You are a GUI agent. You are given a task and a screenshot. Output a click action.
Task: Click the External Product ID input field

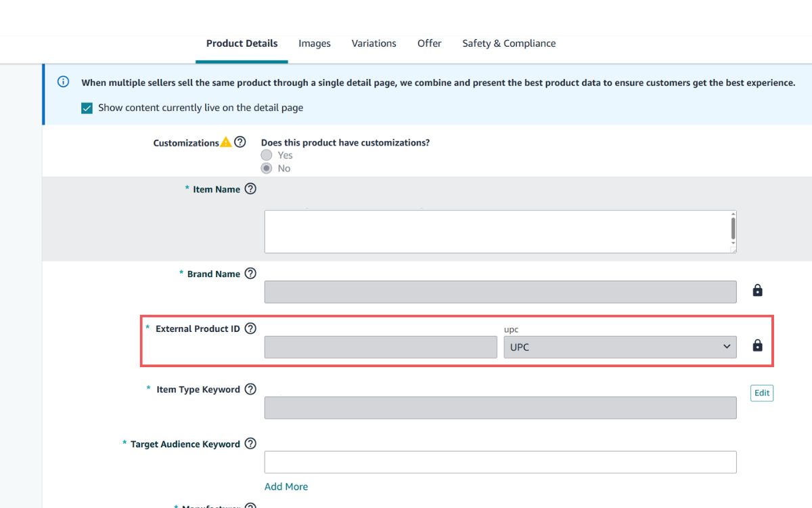(380, 347)
